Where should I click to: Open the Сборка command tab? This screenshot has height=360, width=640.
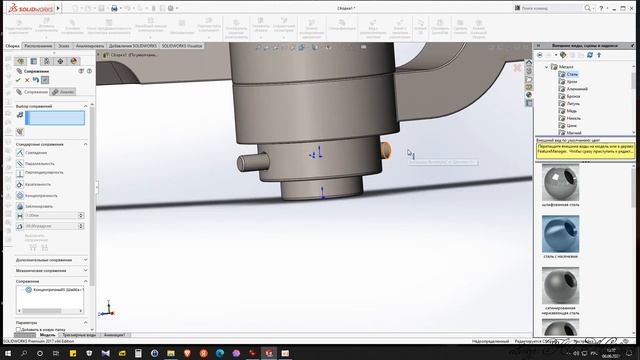click(12, 46)
